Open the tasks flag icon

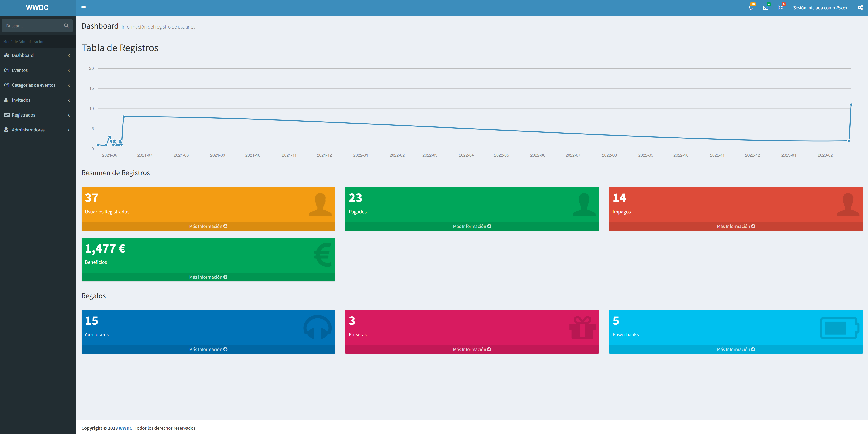point(780,8)
